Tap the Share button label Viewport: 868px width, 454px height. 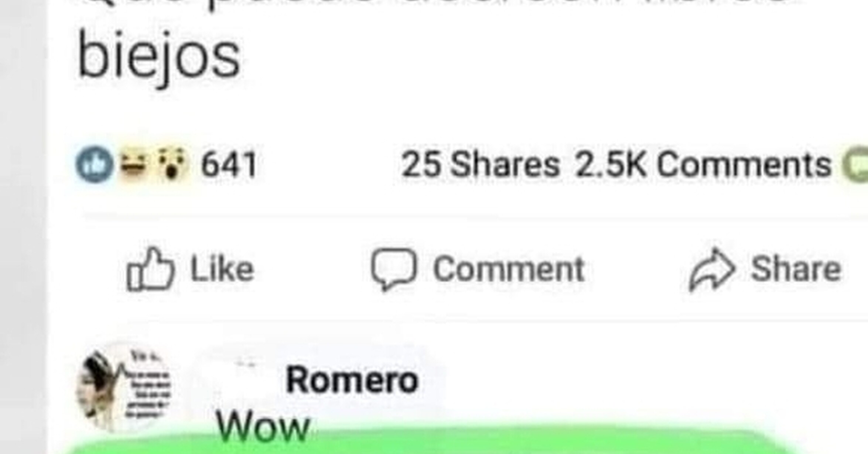[796, 269]
